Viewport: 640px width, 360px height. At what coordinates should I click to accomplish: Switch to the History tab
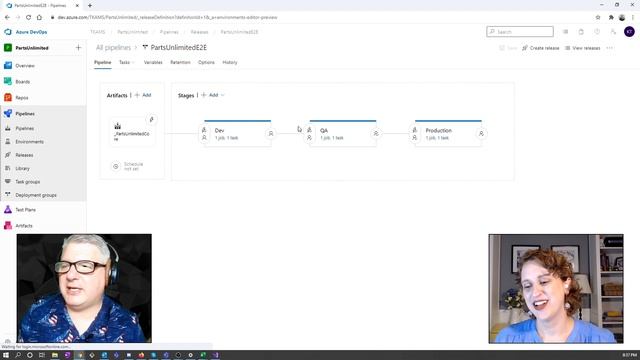coord(230,62)
